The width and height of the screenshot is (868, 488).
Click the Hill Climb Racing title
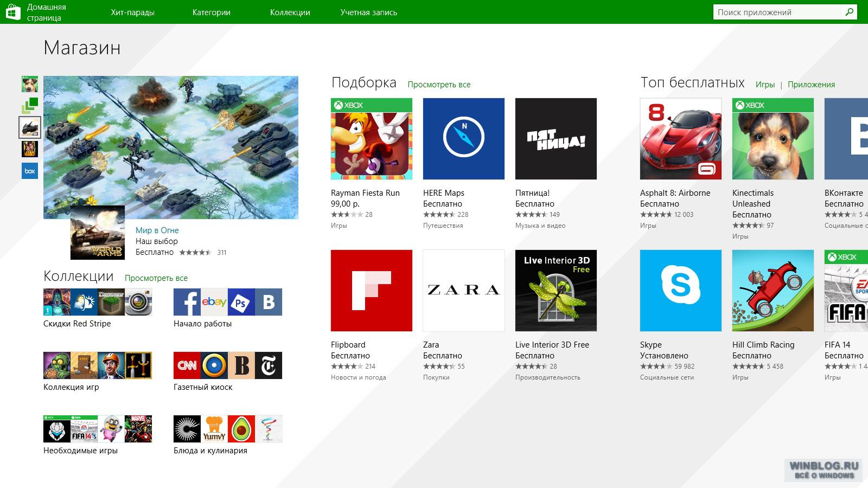coord(763,345)
